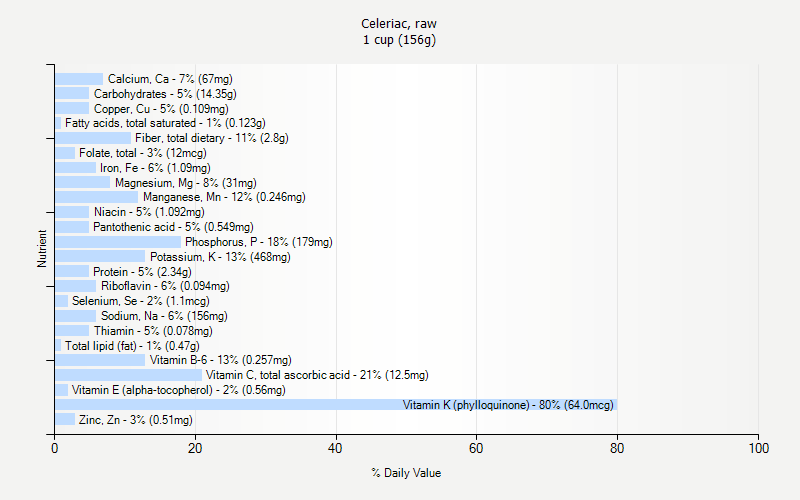Select the Calcium, Ca - 7% label
800x500 pixels.
tap(170, 79)
